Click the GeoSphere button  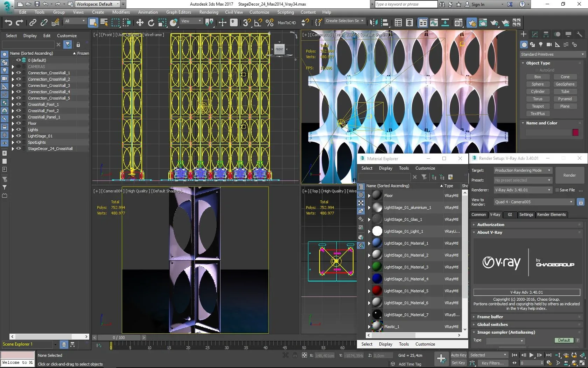point(565,84)
